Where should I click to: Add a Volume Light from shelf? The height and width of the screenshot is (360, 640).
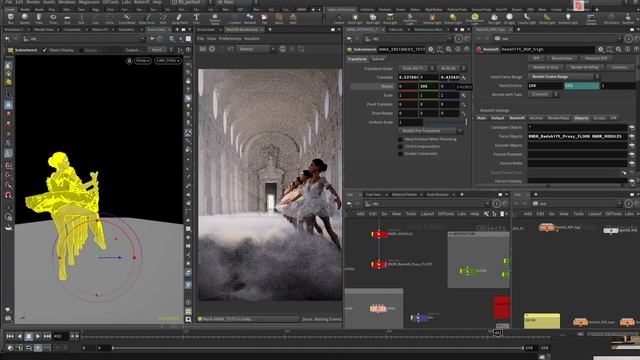[x=432, y=18]
